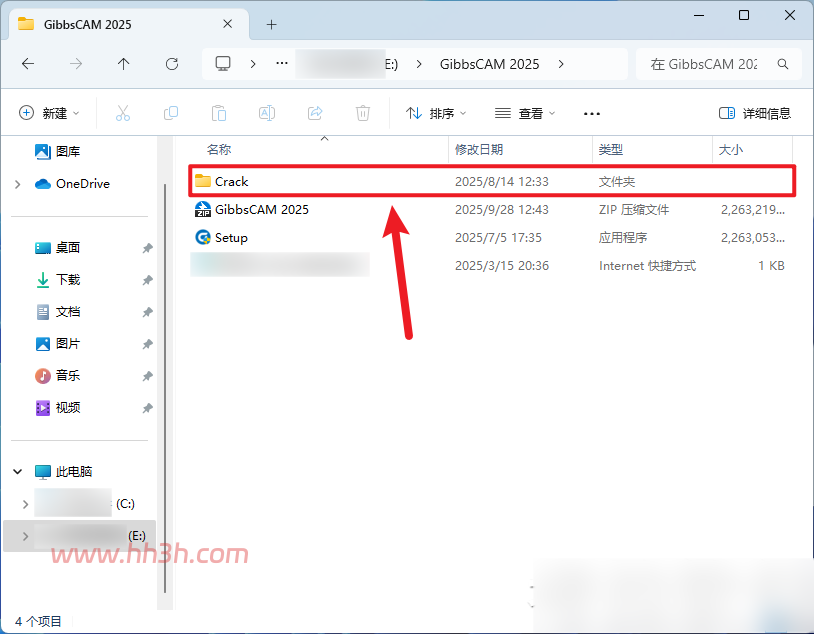
Task: Unpin 音乐 using its pin icon
Action: 147,376
